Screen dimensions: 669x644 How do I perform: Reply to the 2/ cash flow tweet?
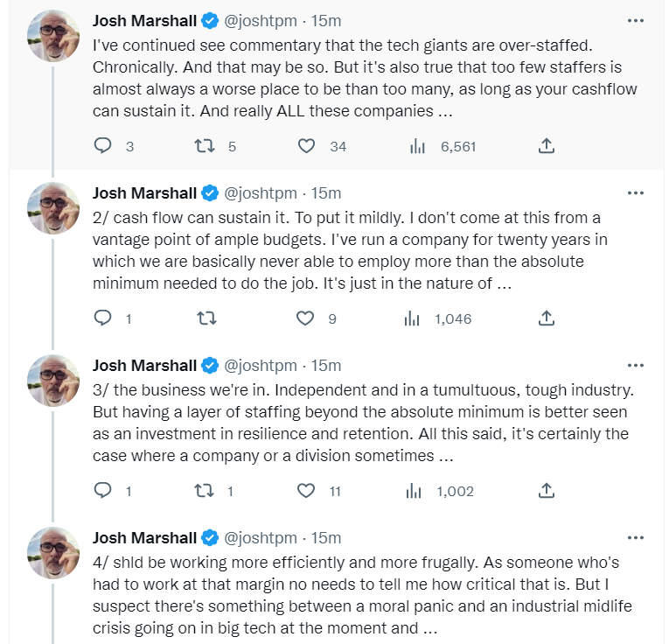point(104,318)
